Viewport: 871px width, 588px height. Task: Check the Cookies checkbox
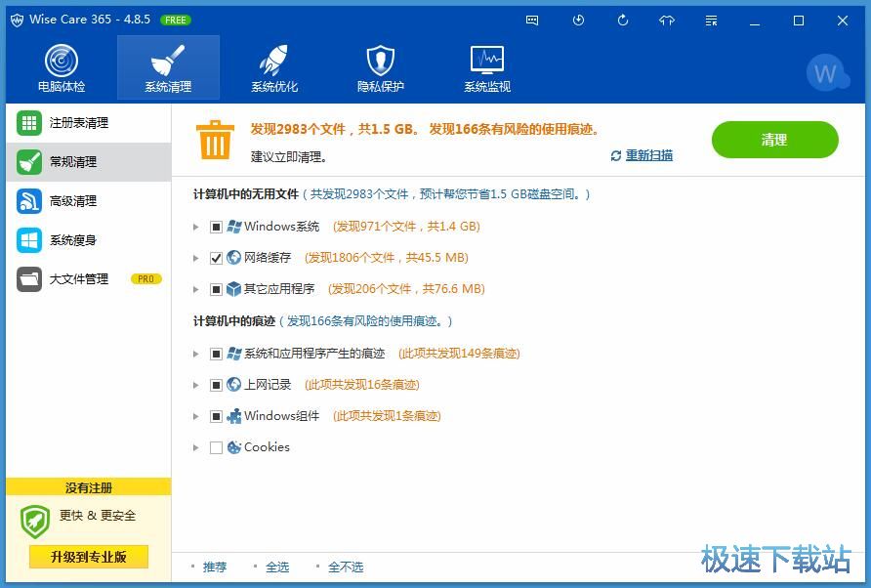click(216, 447)
